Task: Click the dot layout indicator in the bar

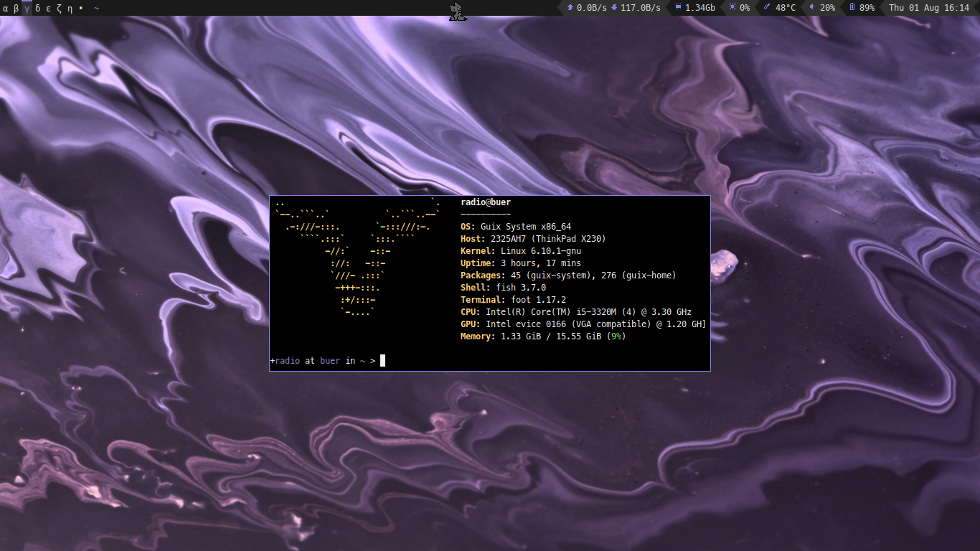Action: (x=80, y=8)
